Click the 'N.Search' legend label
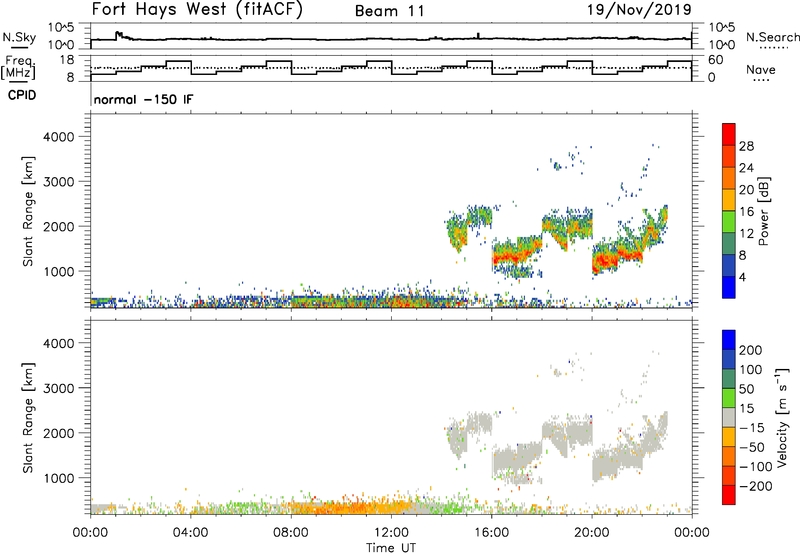The width and height of the screenshot is (800, 554). [772, 37]
